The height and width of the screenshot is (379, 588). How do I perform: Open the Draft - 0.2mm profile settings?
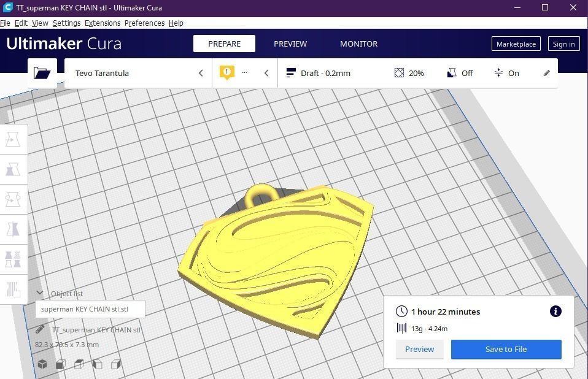pyautogui.click(x=325, y=73)
